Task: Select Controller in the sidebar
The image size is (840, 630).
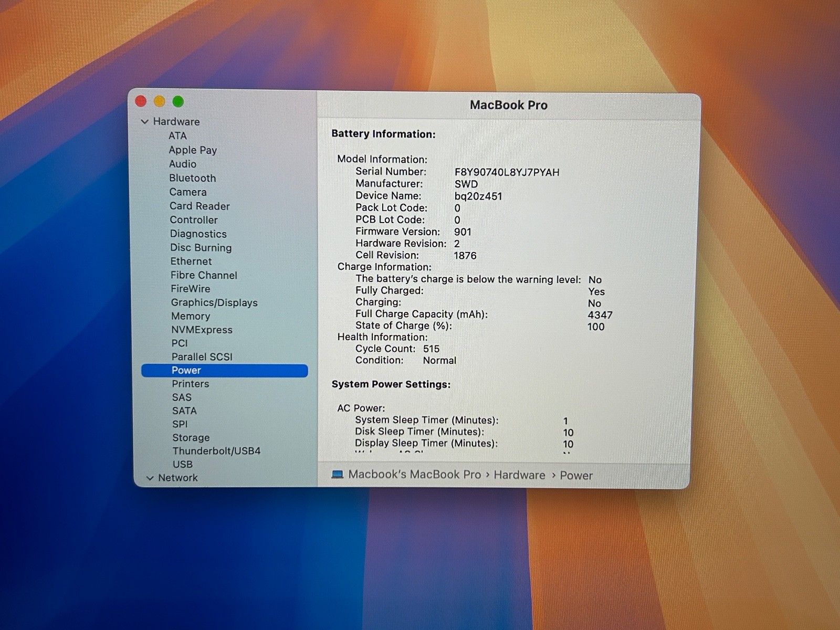Action: 193,220
